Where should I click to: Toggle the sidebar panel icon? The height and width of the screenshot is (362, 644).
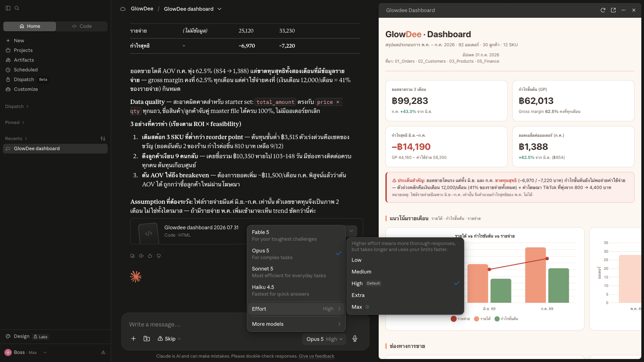[x=8, y=8]
